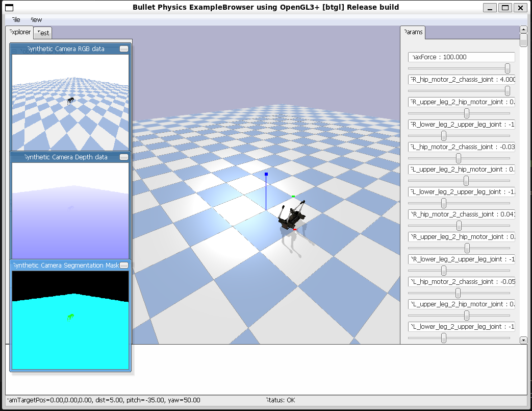Click the RL_hip_motor_2_chassis_joint : -0.05 label field

click(462, 282)
